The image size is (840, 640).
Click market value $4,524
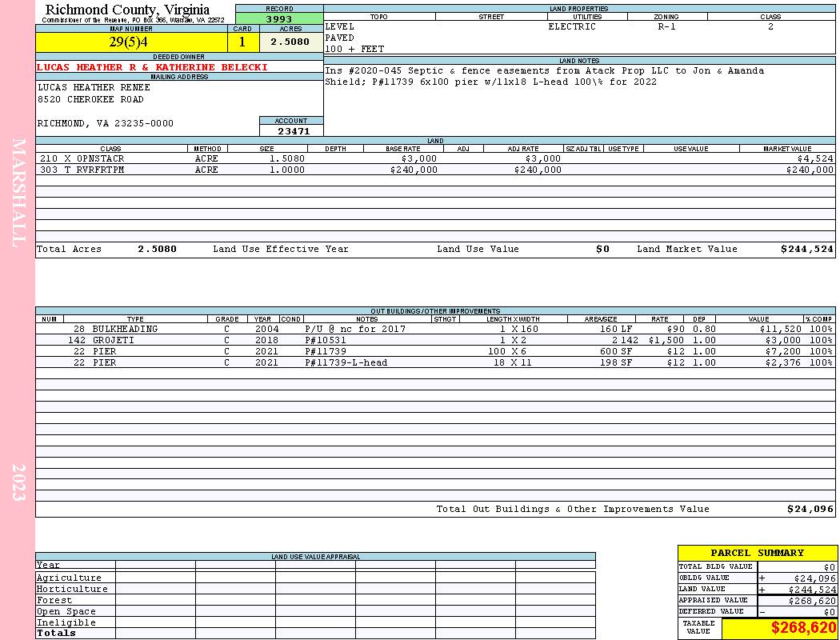point(815,159)
